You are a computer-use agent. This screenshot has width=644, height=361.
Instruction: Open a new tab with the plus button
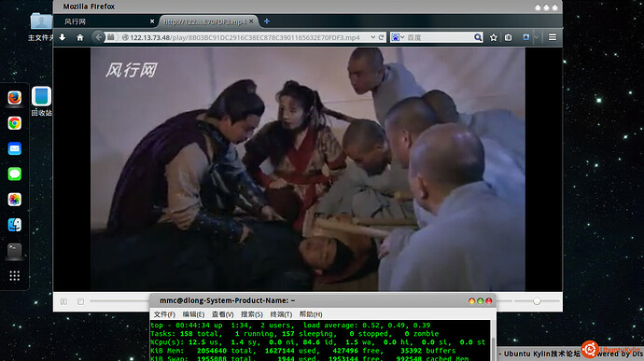(267, 21)
